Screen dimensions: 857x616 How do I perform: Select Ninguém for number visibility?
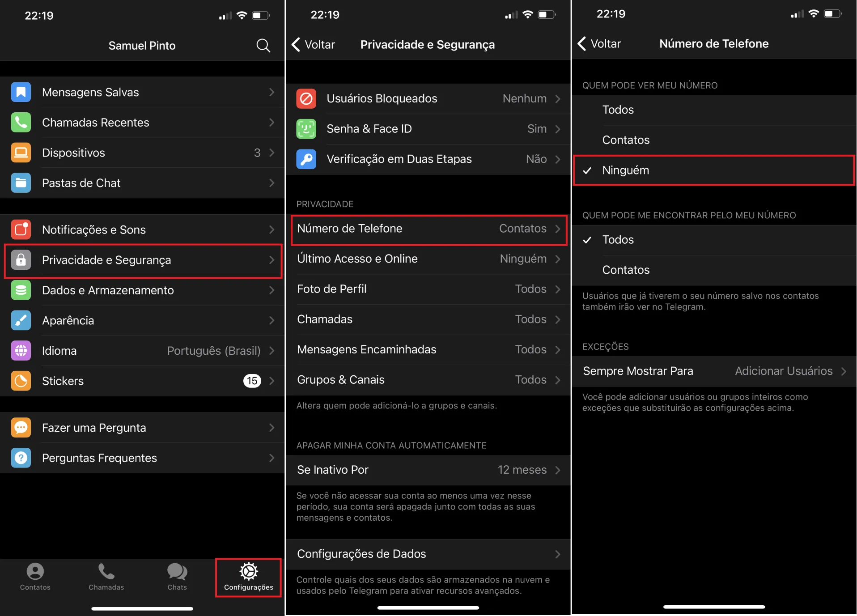[x=714, y=170]
